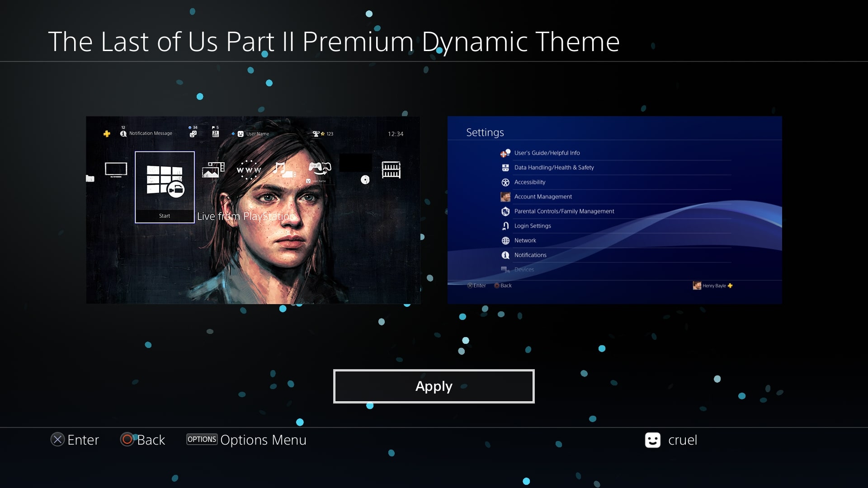This screenshot has height=488, width=868.
Task: Select Account Management settings entry
Action: [x=543, y=196]
